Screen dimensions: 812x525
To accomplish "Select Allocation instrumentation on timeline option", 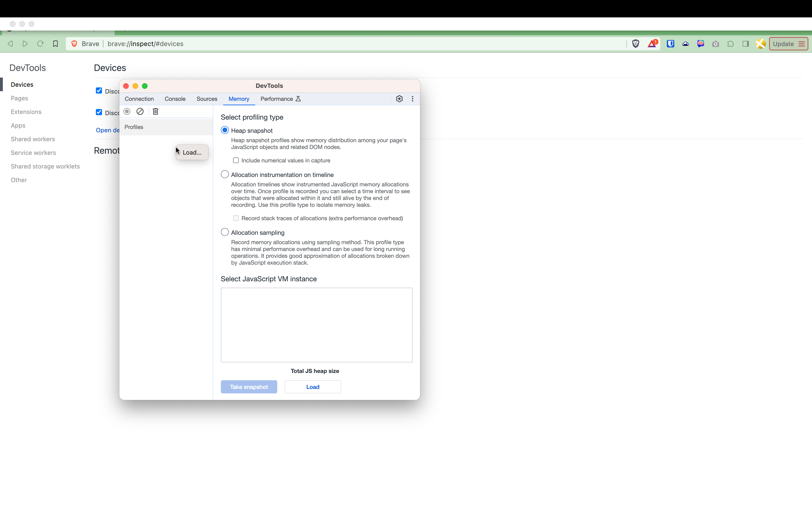I will click(225, 175).
